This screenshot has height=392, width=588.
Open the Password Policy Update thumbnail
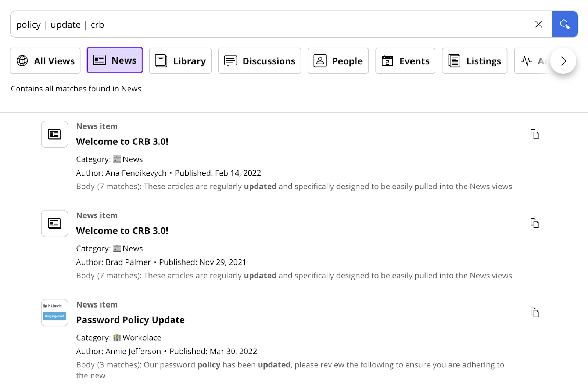click(54, 313)
